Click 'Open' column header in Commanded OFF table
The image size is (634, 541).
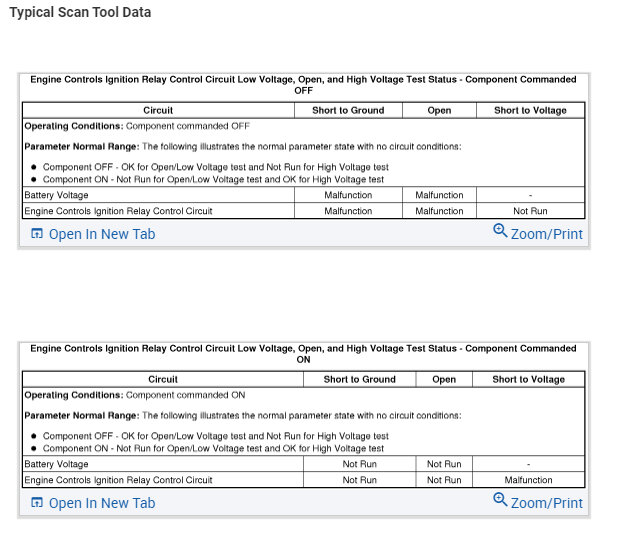click(x=439, y=110)
